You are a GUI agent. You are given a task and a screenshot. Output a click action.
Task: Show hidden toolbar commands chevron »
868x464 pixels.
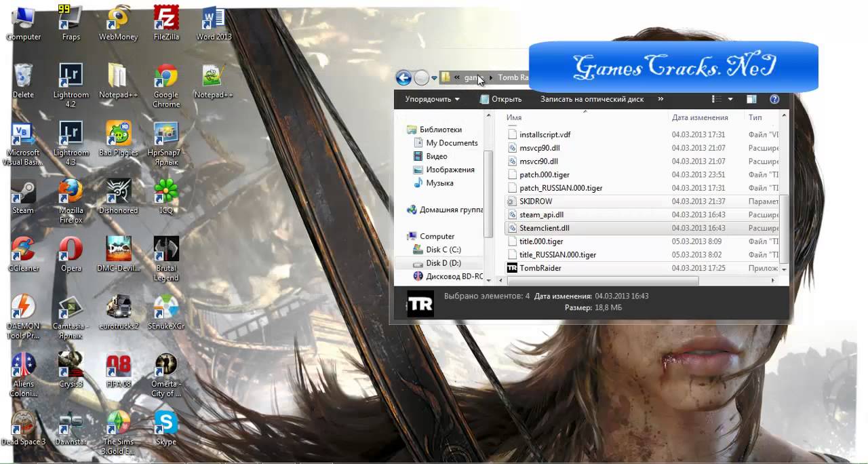pyautogui.click(x=660, y=99)
